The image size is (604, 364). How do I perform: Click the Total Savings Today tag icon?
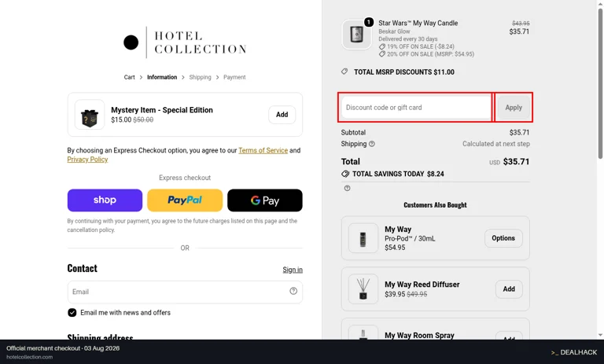345,174
